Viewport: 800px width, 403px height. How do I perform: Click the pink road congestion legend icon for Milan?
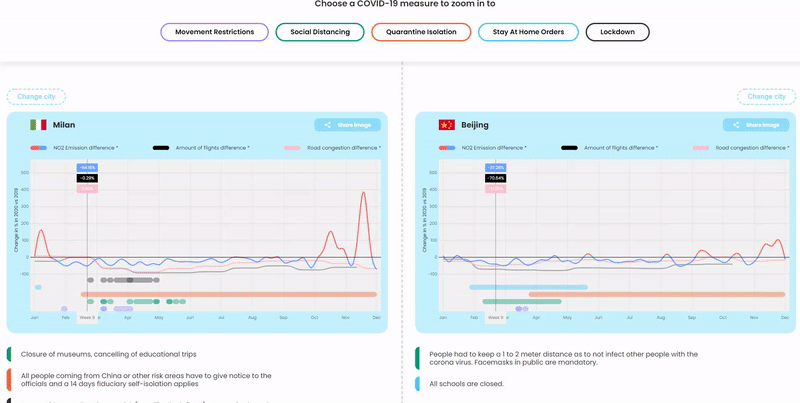click(292, 148)
